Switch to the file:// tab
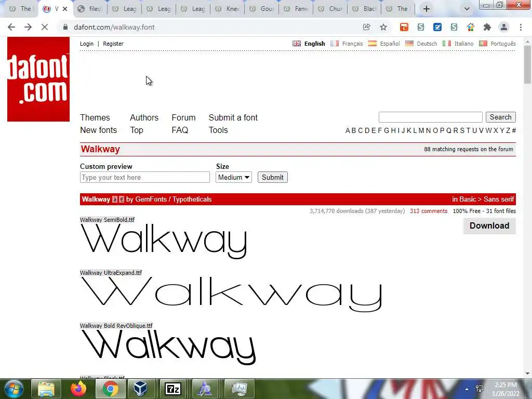This screenshot has width=532, height=399. coord(90,9)
